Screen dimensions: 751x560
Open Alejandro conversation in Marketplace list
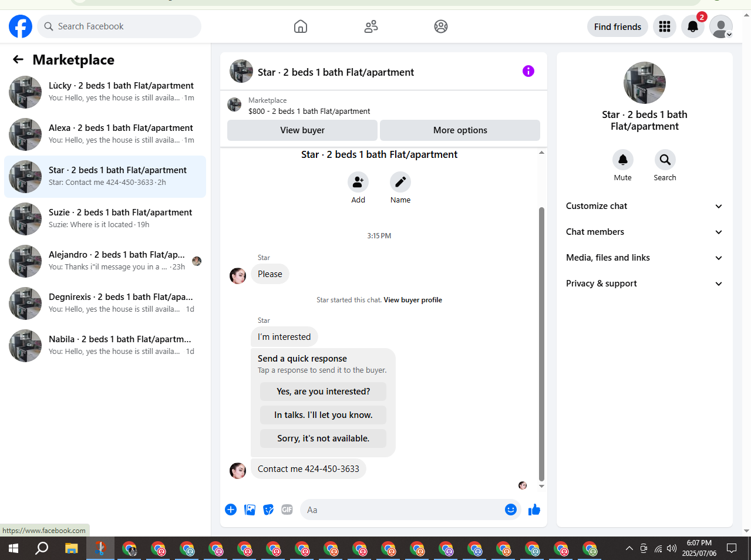105,261
